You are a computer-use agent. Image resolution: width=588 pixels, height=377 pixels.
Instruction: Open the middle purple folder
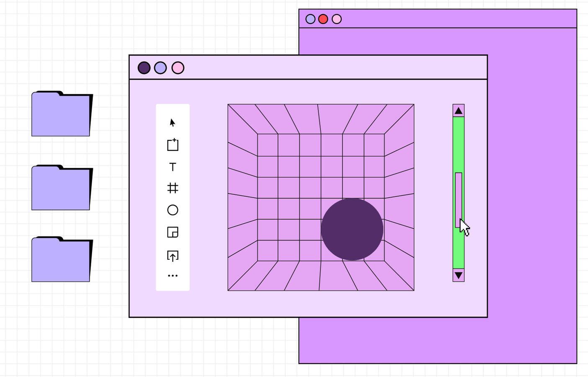61,188
